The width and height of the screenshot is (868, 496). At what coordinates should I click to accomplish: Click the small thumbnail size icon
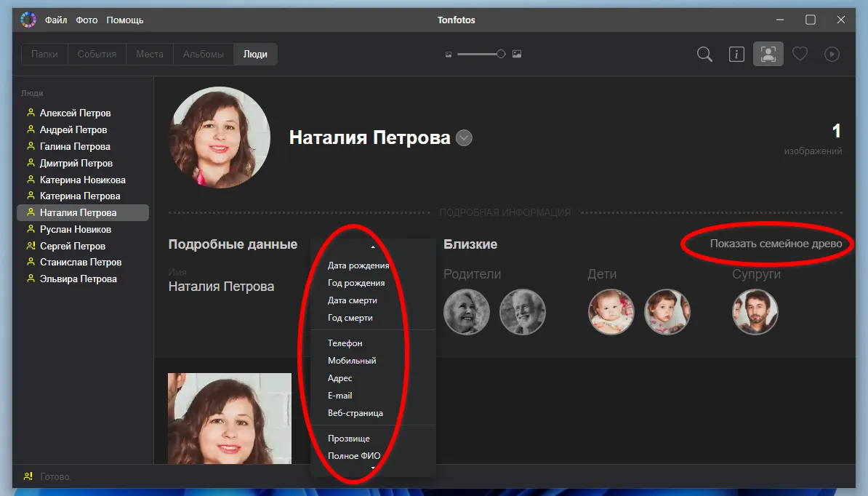coord(449,54)
